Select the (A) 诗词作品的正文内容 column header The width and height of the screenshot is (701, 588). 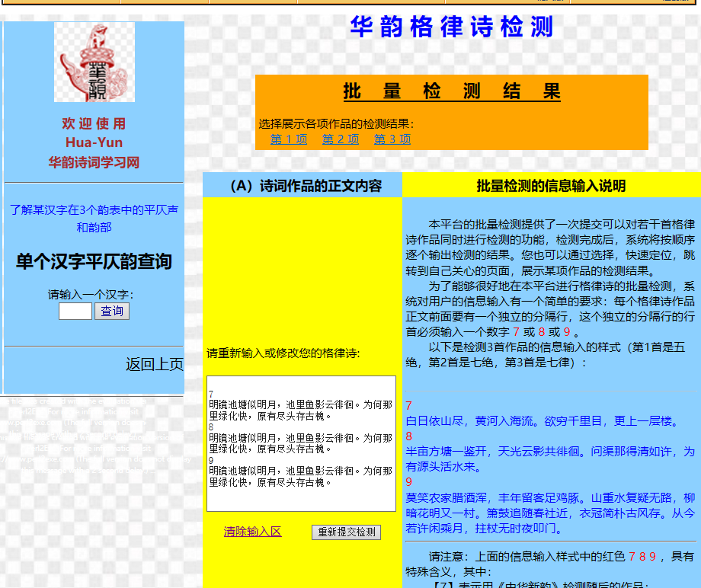click(302, 186)
